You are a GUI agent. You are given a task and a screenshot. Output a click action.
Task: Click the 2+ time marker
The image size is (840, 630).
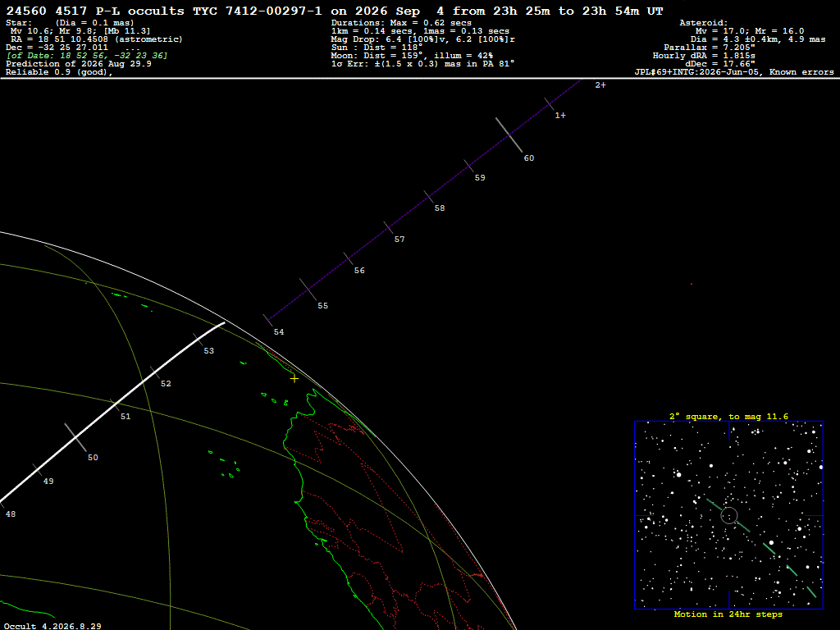[x=600, y=84]
